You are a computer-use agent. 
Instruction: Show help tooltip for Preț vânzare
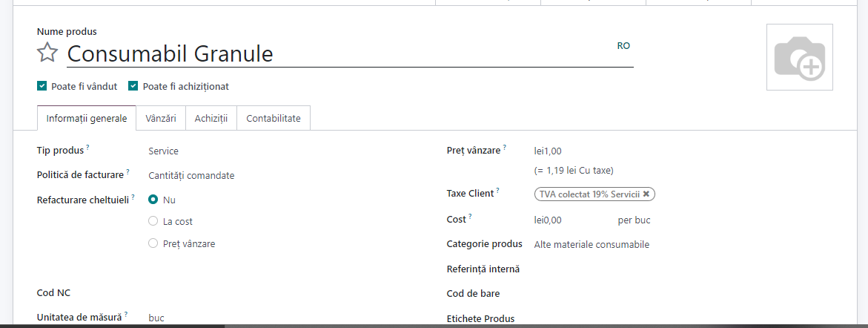pos(505,148)
